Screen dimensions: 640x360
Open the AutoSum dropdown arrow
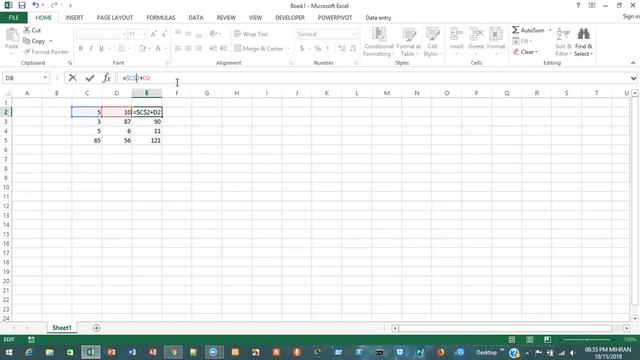pyautogui.click(x=550, y=30)
